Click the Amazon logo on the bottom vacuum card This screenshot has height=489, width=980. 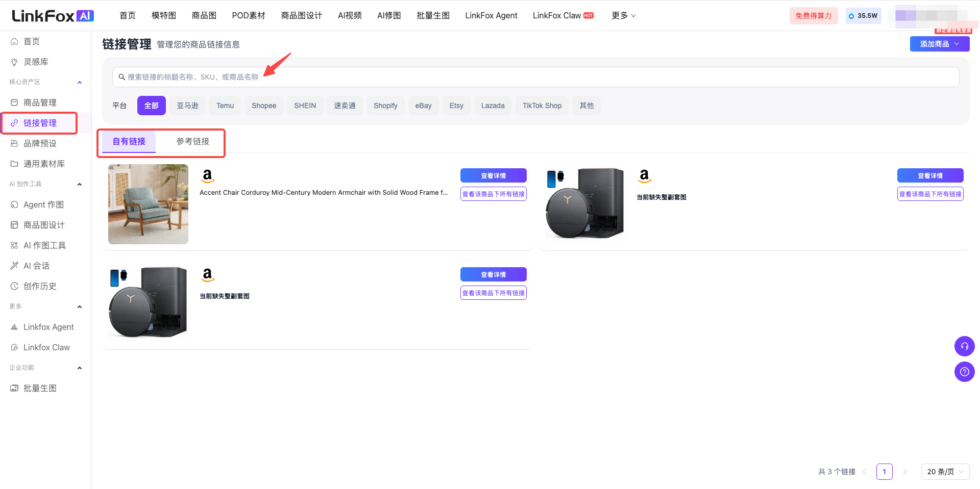point(208,275)
